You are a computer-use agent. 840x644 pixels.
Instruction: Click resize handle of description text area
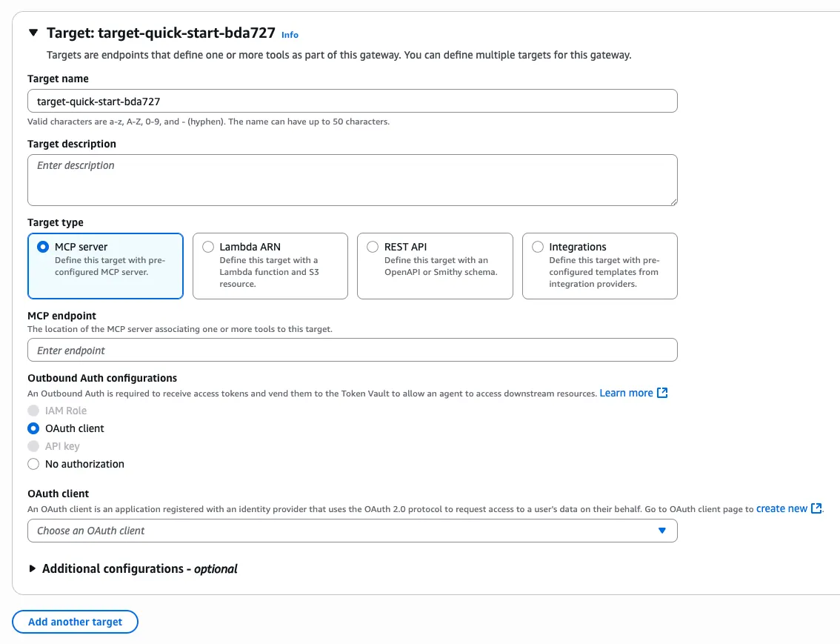coord(673,202)
